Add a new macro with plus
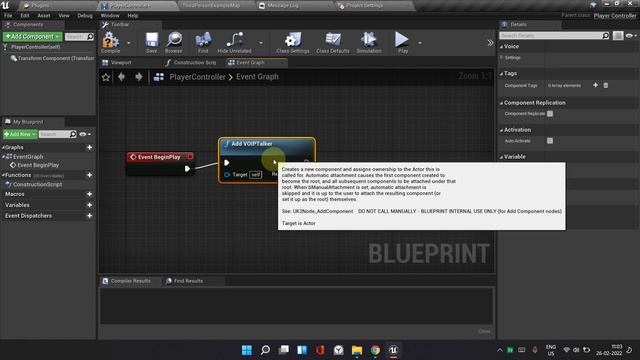Screen dimensions: 640x360 click(89, 194)
